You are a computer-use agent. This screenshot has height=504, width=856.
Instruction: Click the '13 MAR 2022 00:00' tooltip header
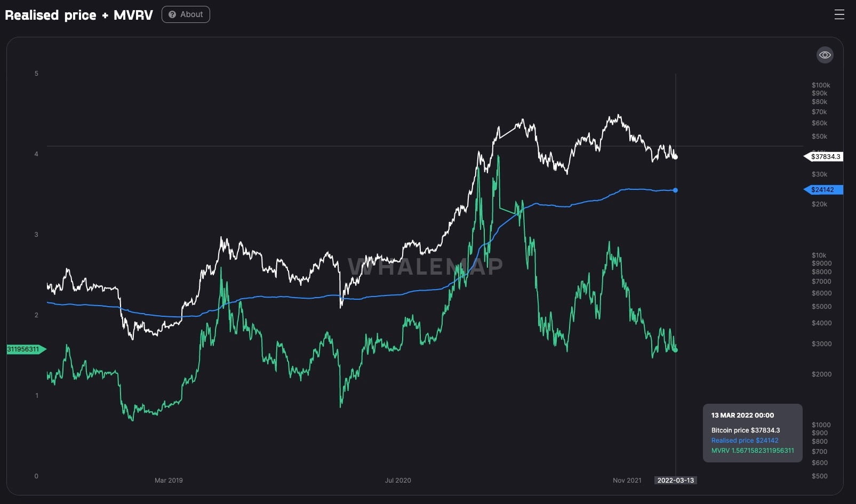(x=742, y=415)
